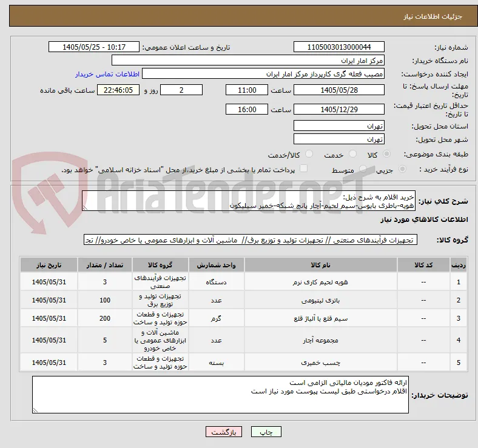Select the کالا/خدمت radio button

(309, 154)
